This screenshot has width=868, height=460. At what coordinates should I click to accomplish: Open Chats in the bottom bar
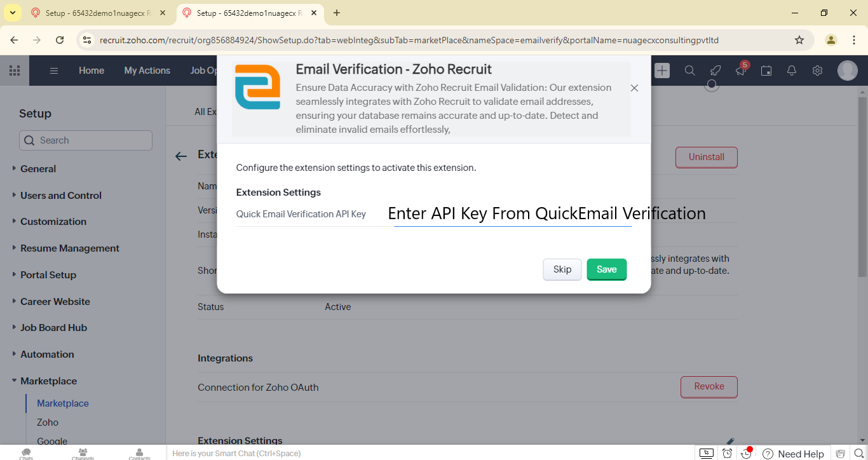point(26,454)
